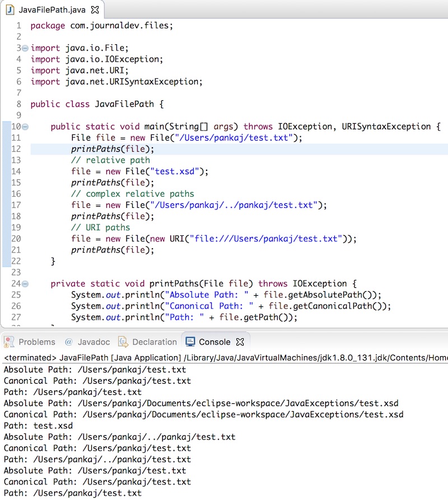Click the Problems tab warning icon

[x=9, y=342]
